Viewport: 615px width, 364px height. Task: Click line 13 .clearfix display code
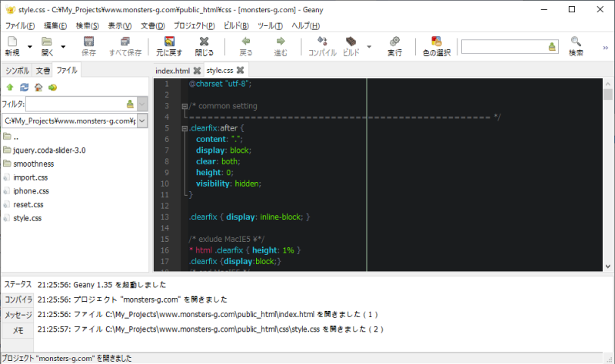click(249, 217)
